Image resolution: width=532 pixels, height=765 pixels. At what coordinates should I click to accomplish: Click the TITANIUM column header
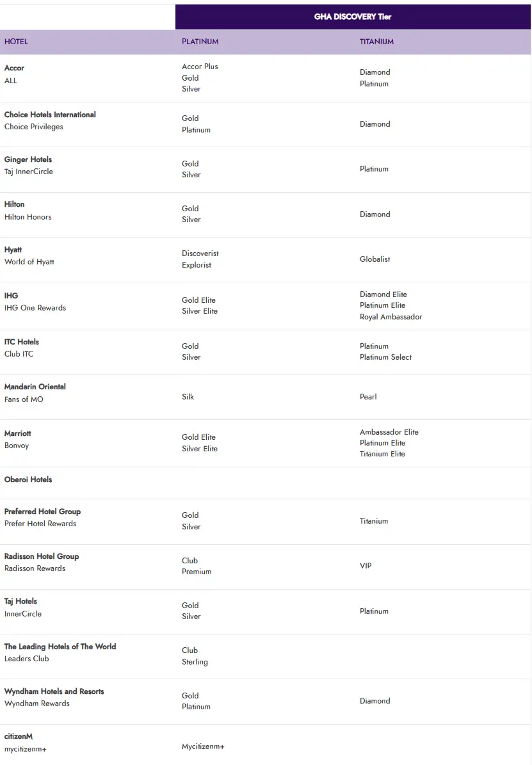pos(376,42)
